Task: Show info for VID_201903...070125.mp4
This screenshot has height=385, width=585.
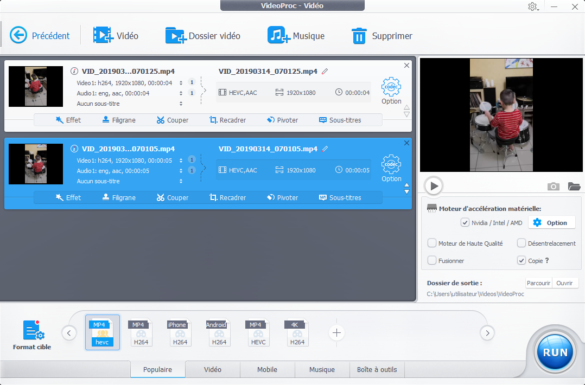Action: pyautogui.click(x=74, y=71)
